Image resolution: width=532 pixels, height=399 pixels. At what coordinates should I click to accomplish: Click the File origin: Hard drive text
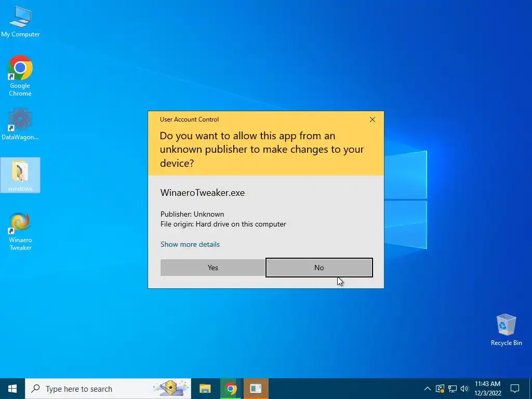coord(223,224)
